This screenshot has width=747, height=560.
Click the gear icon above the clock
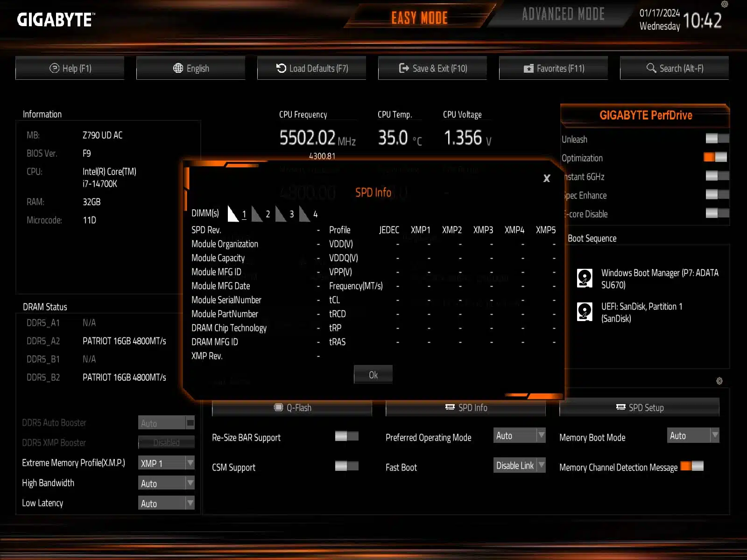click(725, 4)
